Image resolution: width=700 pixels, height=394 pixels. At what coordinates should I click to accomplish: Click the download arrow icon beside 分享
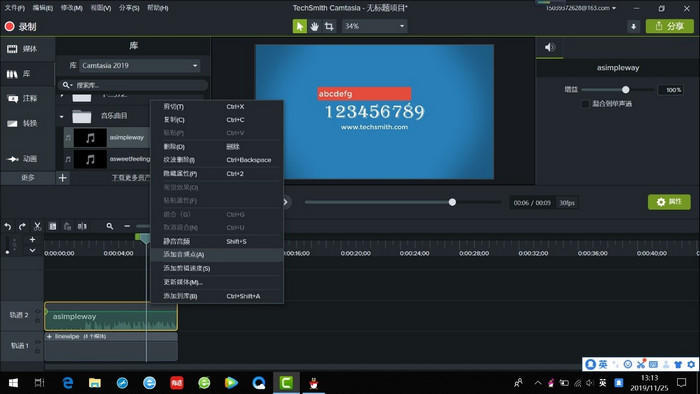pos(633,26)
